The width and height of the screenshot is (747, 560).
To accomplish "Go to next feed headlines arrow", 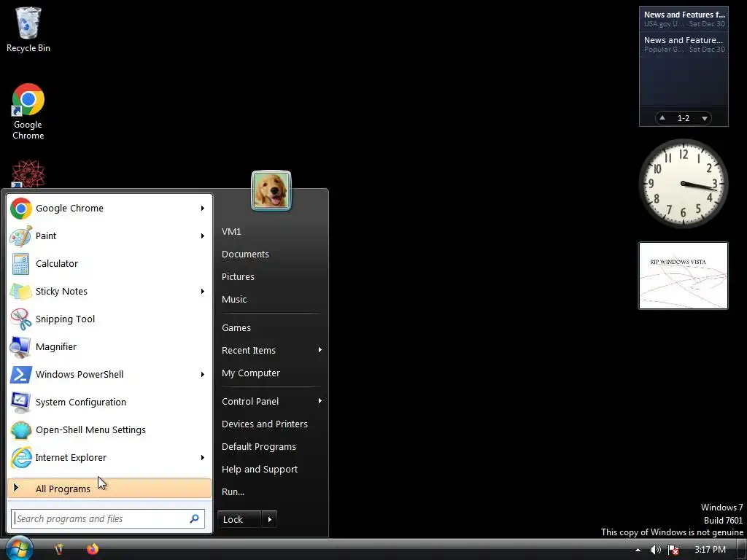I will tap(705, 117).
